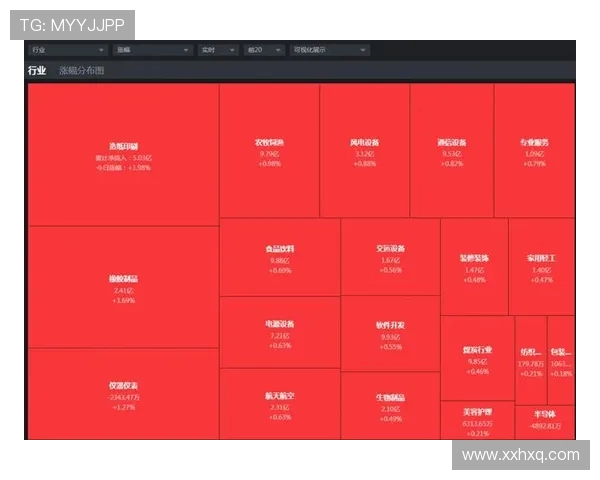Select the 造纸印刷 treemap block

pyautogui.click(x=123, y=155)
